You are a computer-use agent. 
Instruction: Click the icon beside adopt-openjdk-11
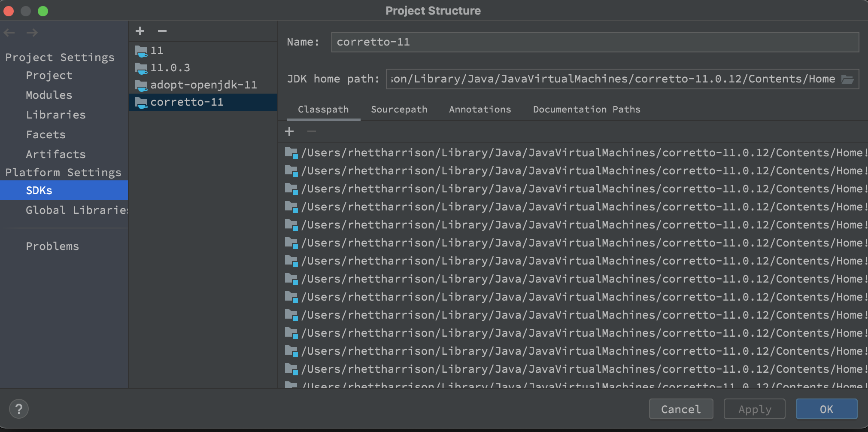[x=141, y=85]
